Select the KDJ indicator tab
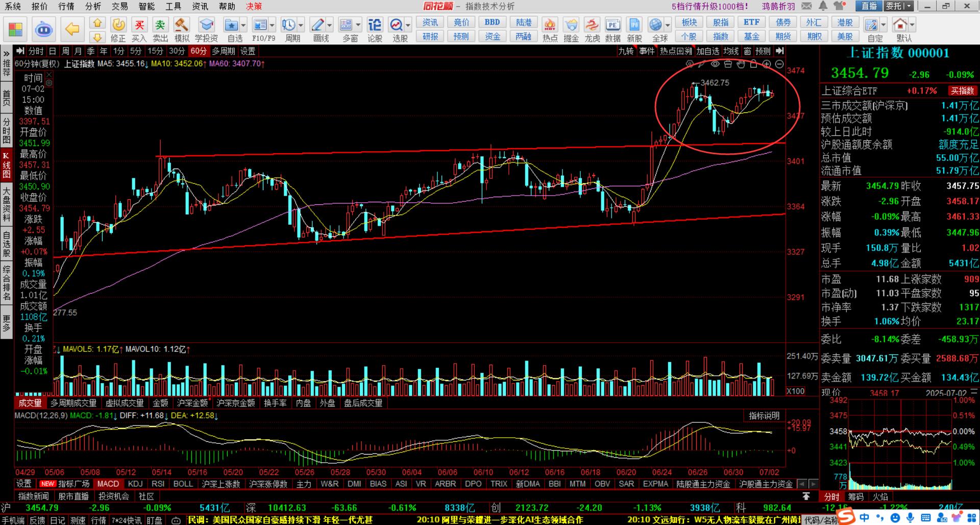Image resolution: width=980 pixels, height=525 pixels. (135, 484)
